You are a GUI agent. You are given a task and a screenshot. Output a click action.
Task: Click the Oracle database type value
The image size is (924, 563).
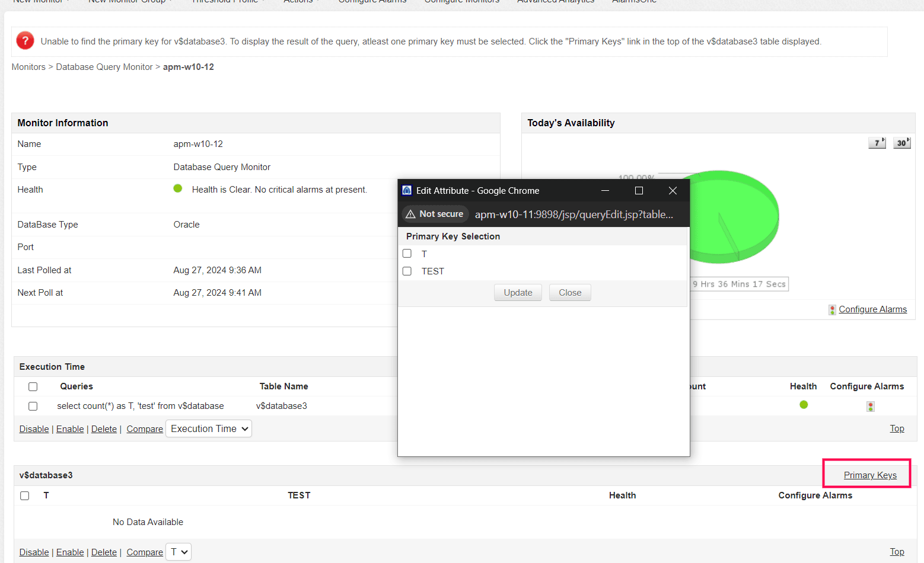[186, 225]
